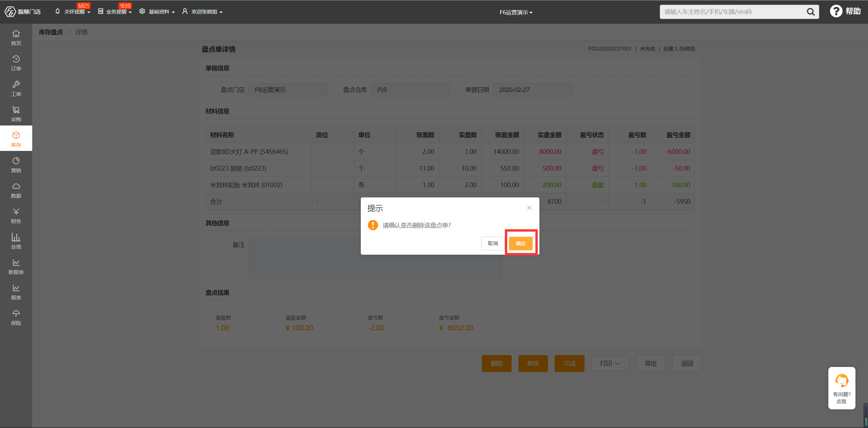868x428 pixels.
Task: Click the 未完成 status label
Action: pos(647,49)
